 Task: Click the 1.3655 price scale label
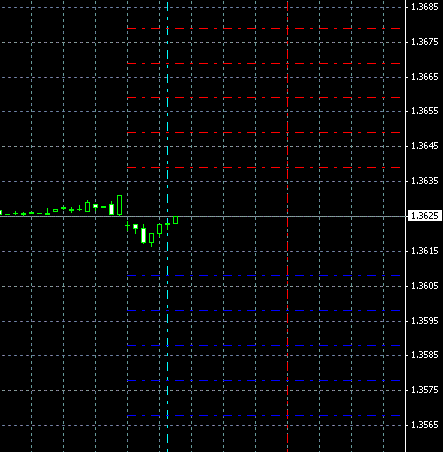tap(425, 111)
